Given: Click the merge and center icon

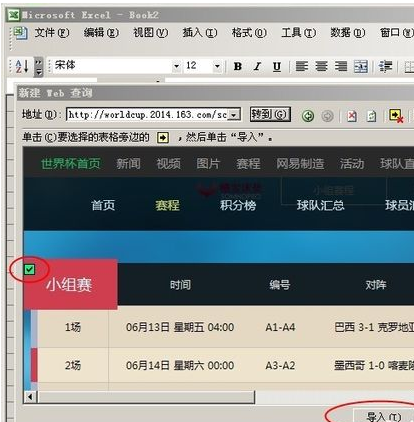Looking at the screenshot, I should point(361,66).
